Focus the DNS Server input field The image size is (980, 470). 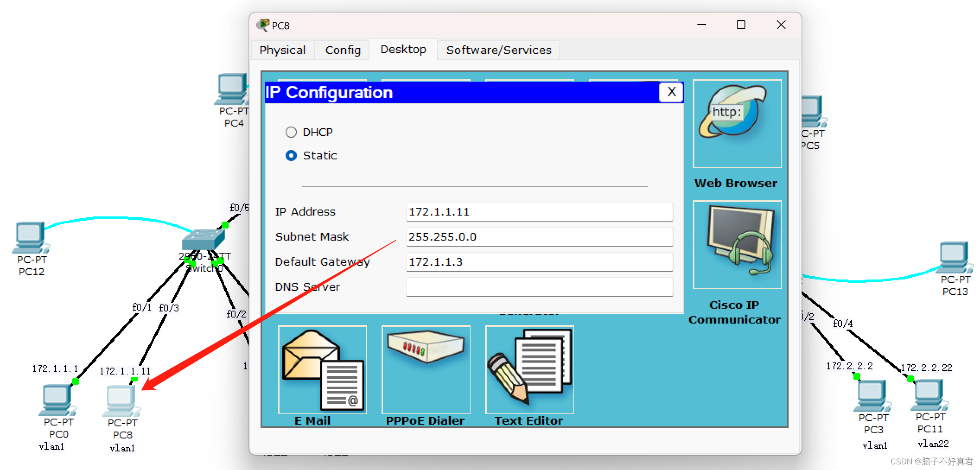[x=539, y=287]
